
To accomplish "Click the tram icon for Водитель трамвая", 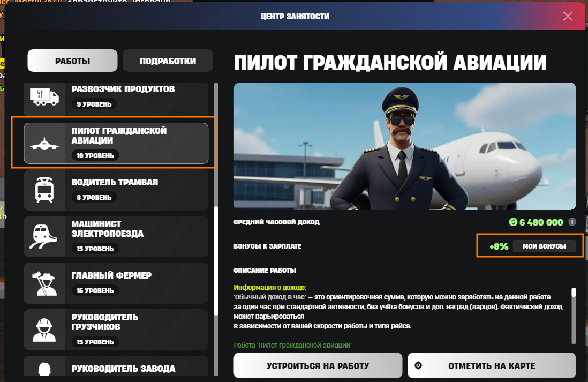I will click(44, 190).
